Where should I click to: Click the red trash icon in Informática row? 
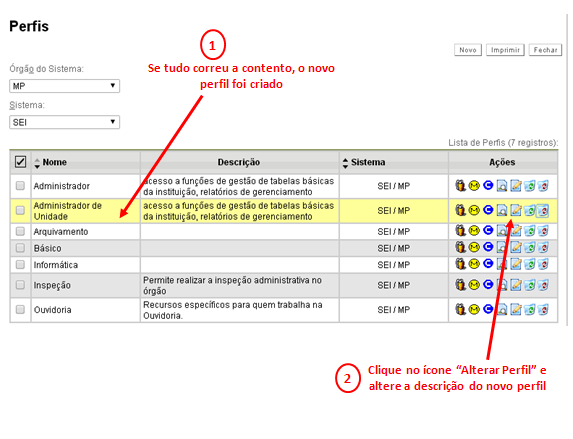point(543,264)
